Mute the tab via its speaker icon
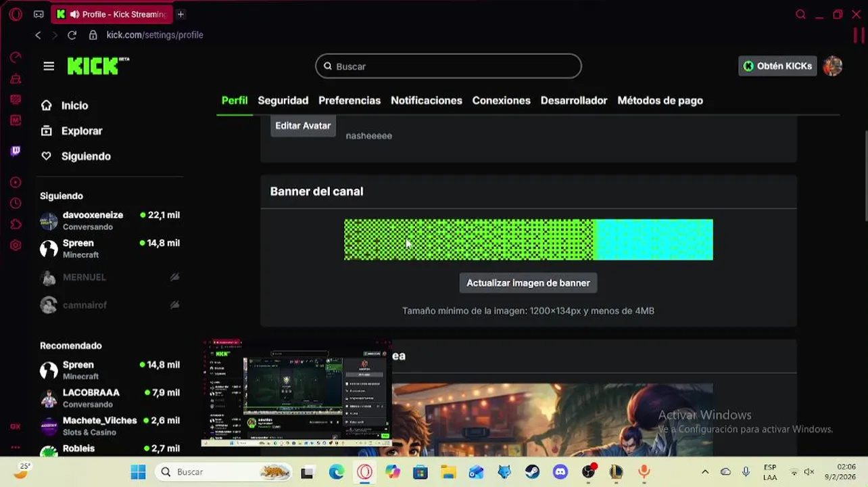Image resolution: width=868 pixels, height=487 pixels. click(74, 14)
